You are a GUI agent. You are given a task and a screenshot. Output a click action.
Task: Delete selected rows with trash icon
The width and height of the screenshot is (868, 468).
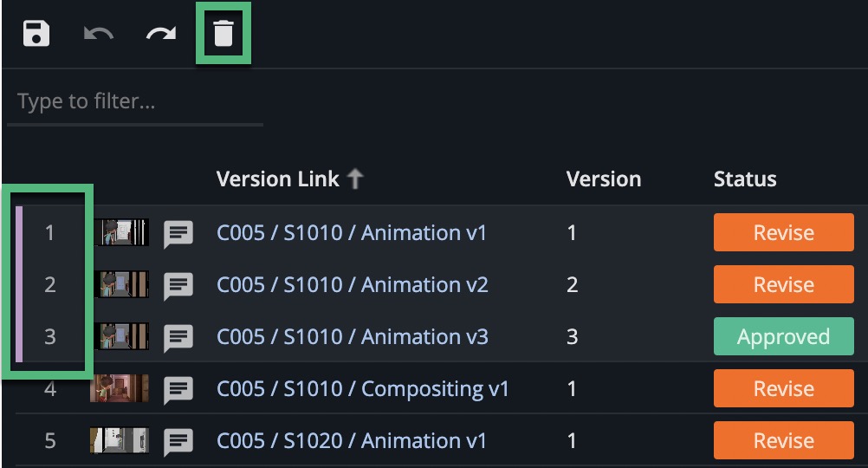click(x=223, y=33)
